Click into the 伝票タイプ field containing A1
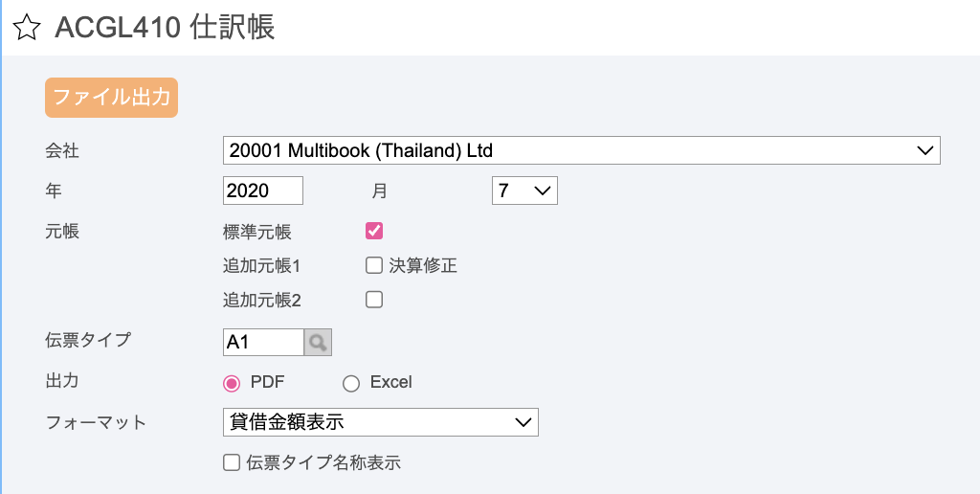Screen dimensions: 980x494 pyautogui.click(x=263, y=342)
